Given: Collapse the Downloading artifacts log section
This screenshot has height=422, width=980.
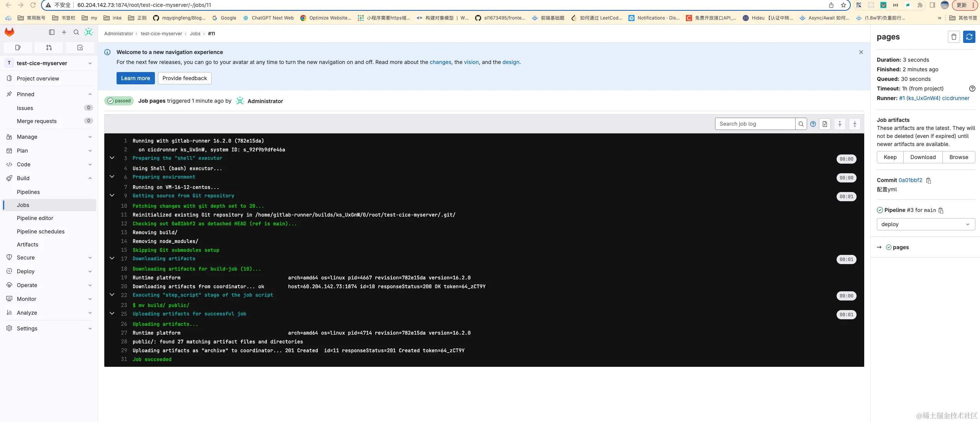Looking at the screenshot, I should [x=112, y=258].
